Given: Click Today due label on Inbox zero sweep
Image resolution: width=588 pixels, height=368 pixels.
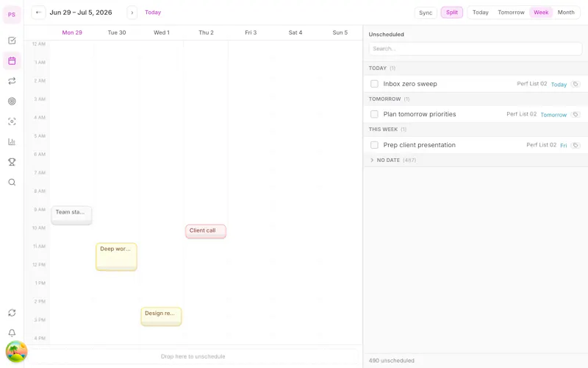Looking at the screenshot, I should tap(559, 85).
